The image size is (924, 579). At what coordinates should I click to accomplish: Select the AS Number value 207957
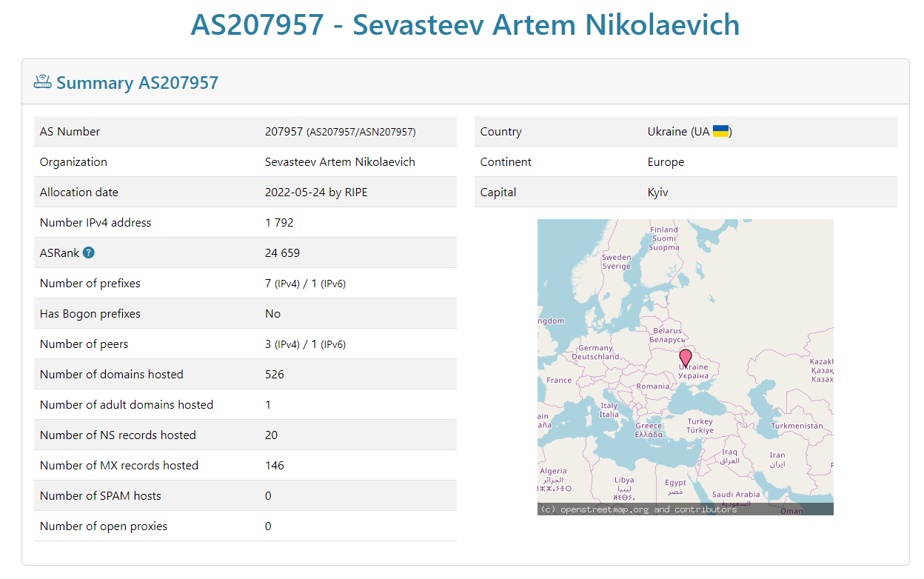284,131
